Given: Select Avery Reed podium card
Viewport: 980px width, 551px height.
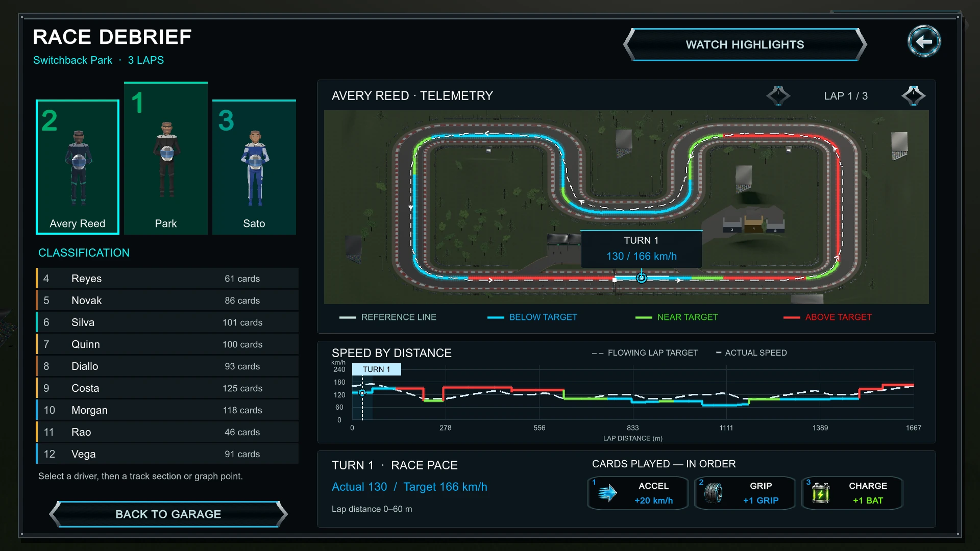Looking at the screenshot, I should click(78, 167).
